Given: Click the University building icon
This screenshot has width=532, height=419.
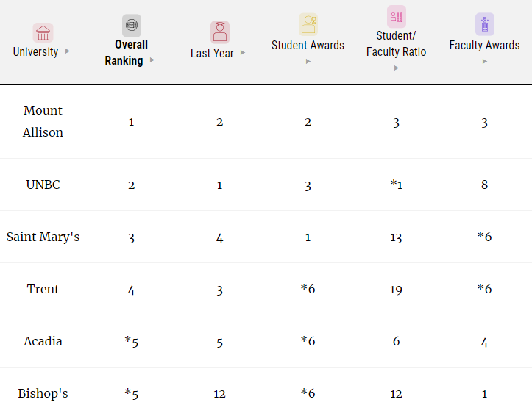Looking at the screenshot, I should 43,33.
